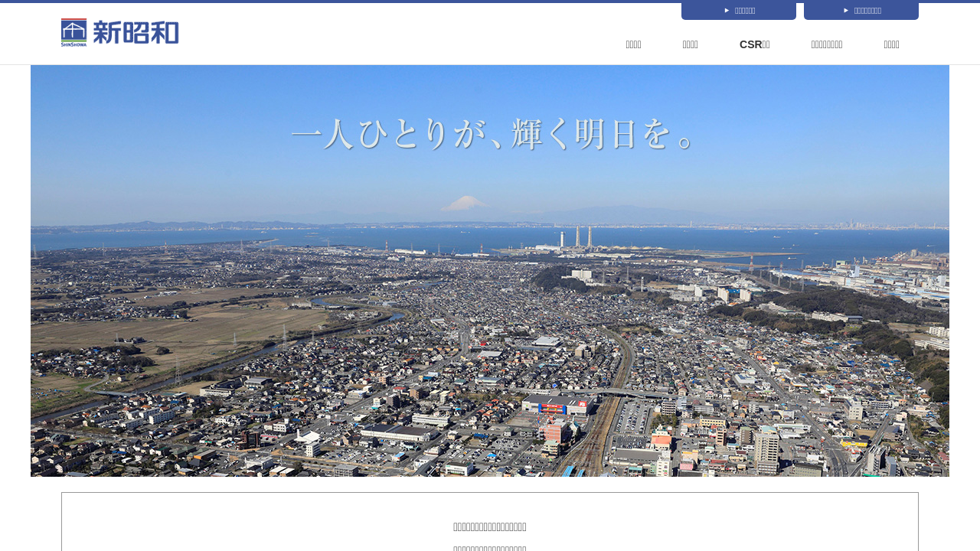Click the first text line in the notice box
This screenshot has width=980, height=551.
490,527
